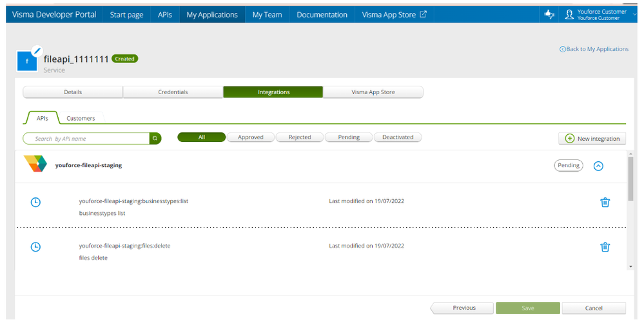Click the Previous button
Screen dimensions: 644x320
pos(462,308)
